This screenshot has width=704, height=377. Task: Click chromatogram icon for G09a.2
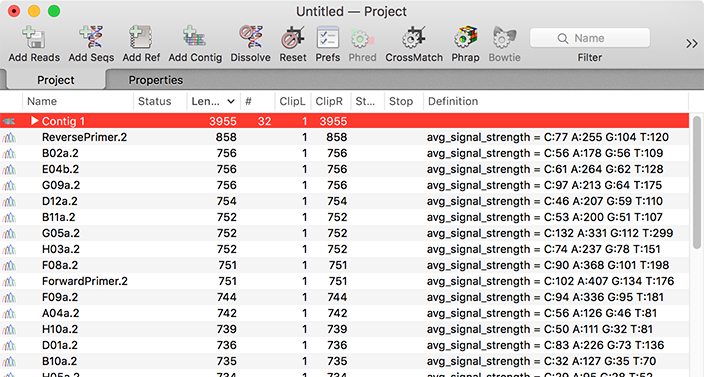pyautogui.click(x=9, y=185)
